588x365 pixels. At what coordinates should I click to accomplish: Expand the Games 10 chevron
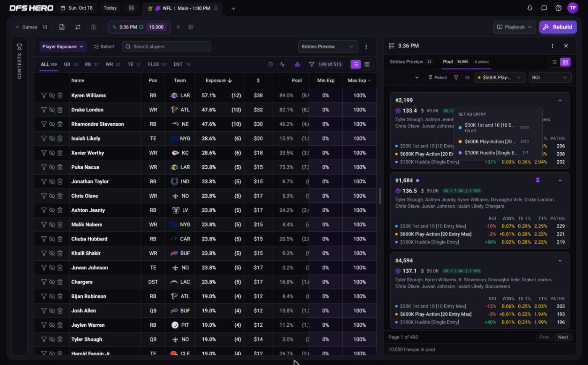point(17,27)
